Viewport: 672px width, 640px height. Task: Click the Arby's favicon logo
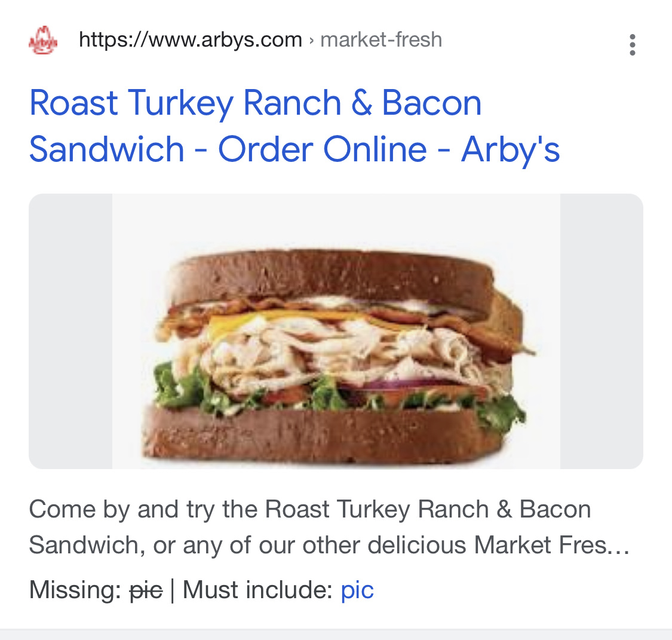43,41
